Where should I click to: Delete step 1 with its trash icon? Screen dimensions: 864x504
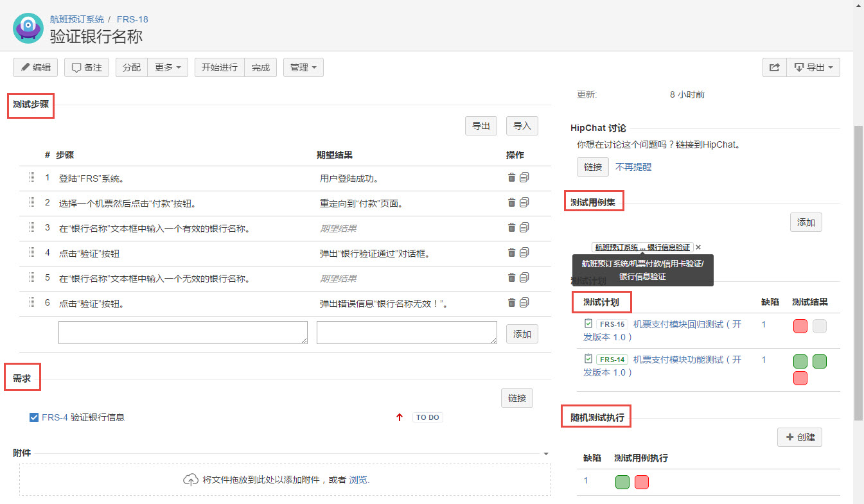(511, 177)
